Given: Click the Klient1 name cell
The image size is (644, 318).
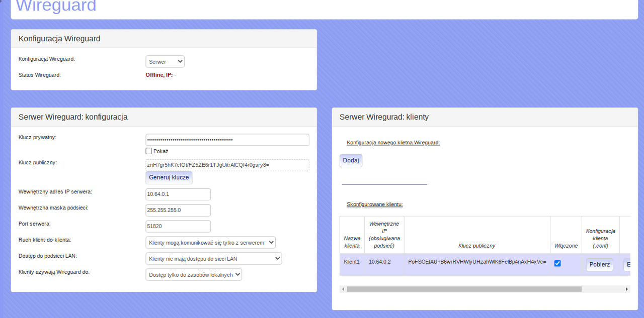Looking at the screenshot, I should [352, 264].
